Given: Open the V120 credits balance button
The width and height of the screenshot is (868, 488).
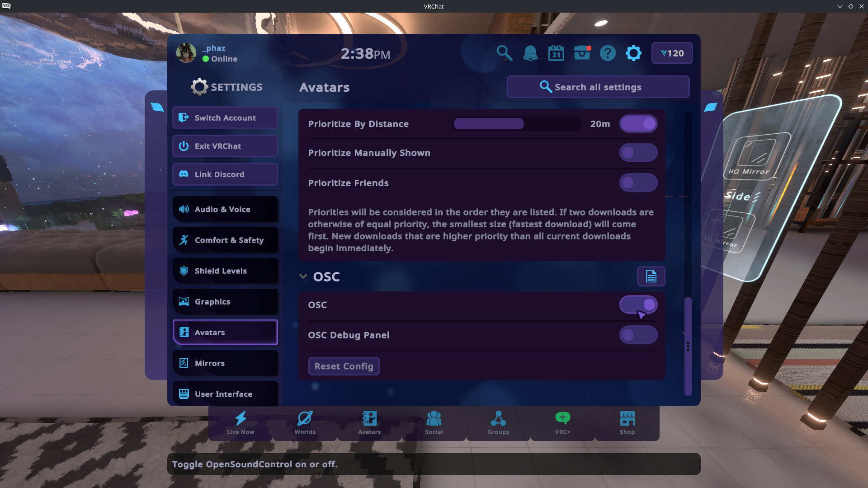Looking at the screenshot, I should click(672, 53).
